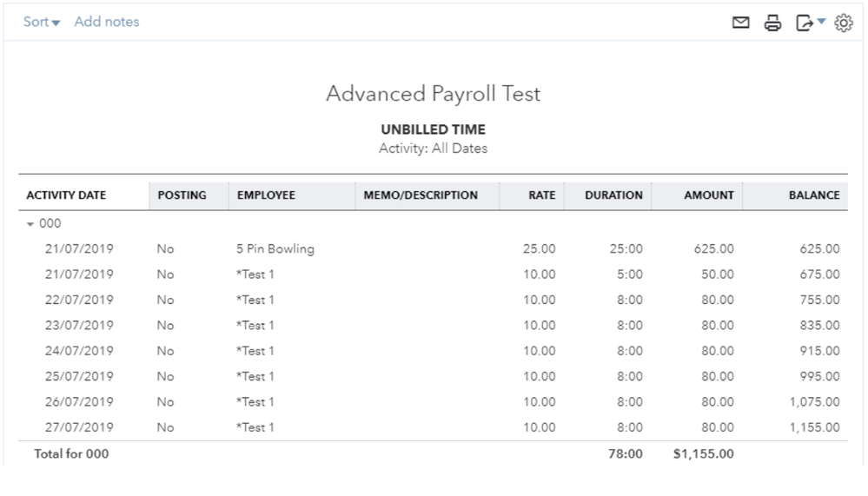Open report settings gear icon
The width and height of the screenshot is (868, 496).
click(843, 23)
